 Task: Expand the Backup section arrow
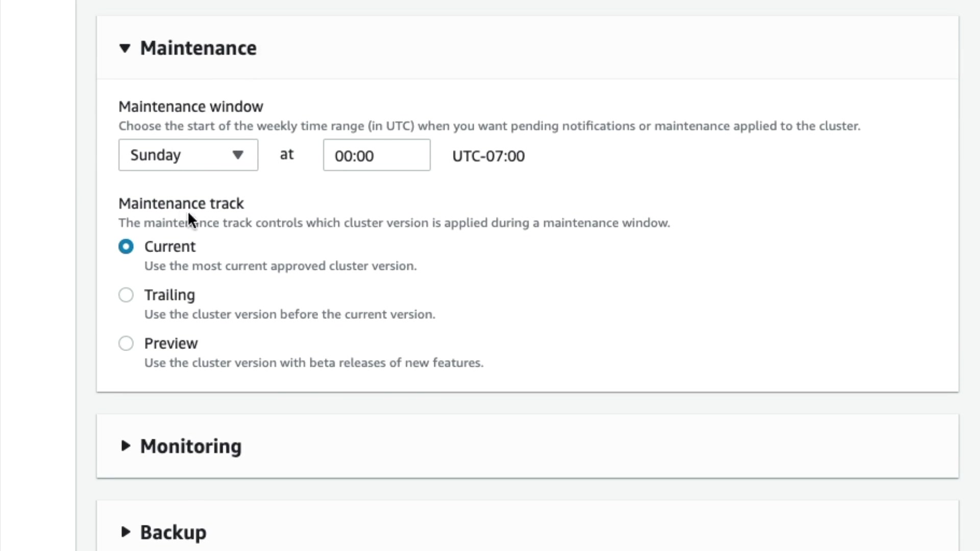point(125,532)
